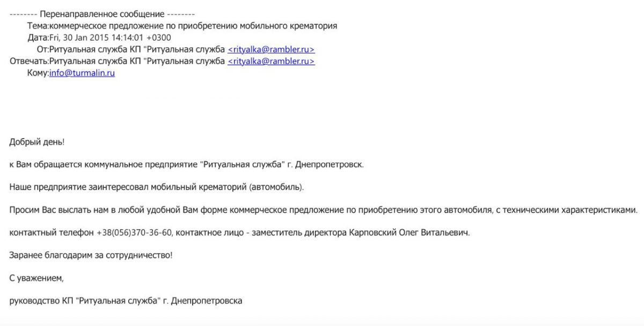
Task: Click the rityalka@rambler.ru link in the От line
Action: click(x=271, y=49)
